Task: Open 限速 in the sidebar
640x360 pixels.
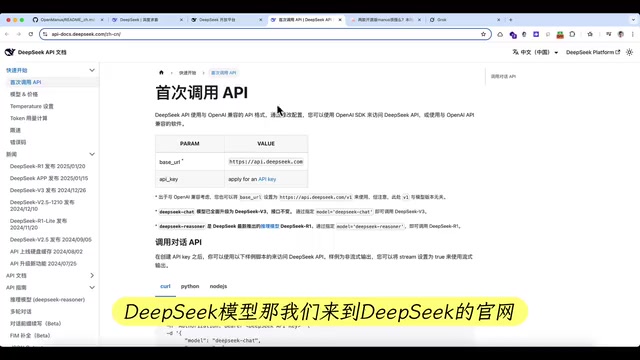Action: pyautogui.click(x=15, y=130)
